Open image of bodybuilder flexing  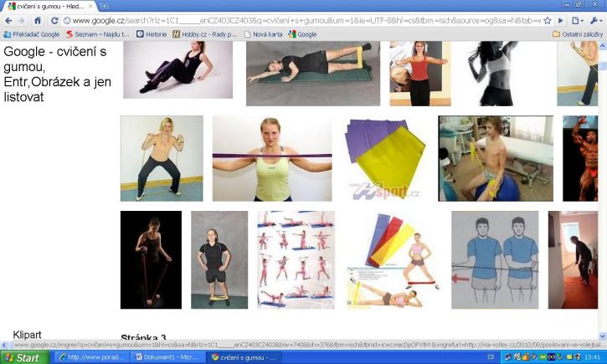pos(580,158)
